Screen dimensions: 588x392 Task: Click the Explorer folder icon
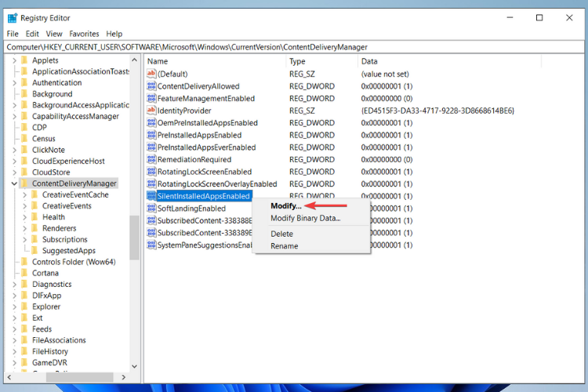click(25, 307)
